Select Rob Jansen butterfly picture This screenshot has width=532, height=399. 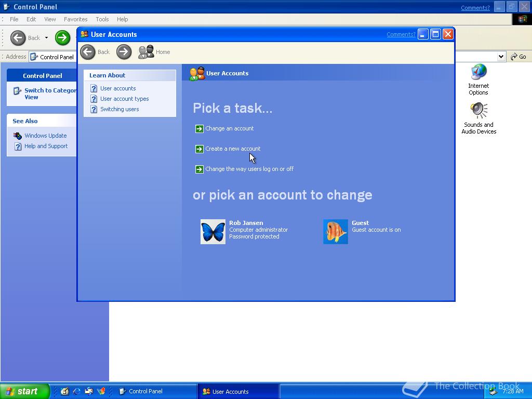pyautogui.click(x=212, y=232)
